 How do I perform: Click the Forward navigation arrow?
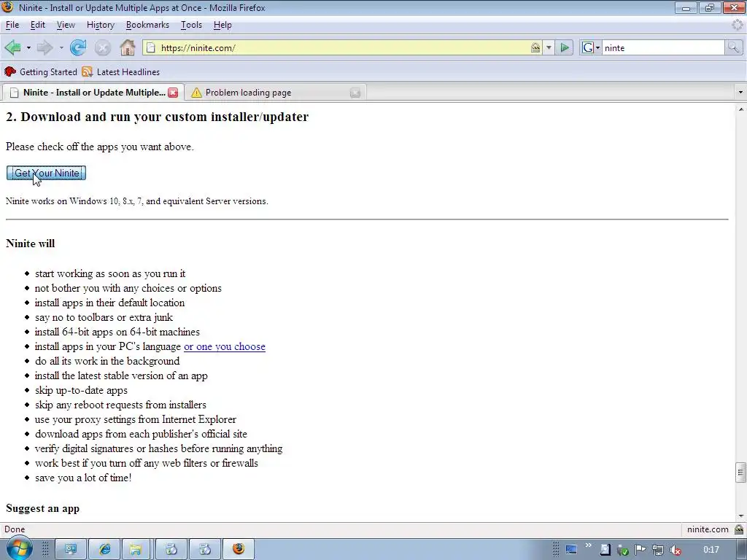click(44, 47)
